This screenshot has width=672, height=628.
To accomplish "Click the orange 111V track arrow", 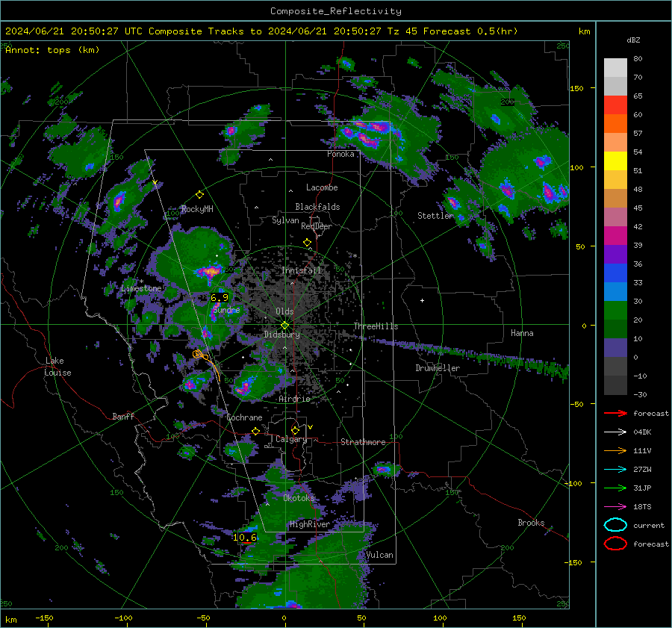I will click(x=615, y=450).
